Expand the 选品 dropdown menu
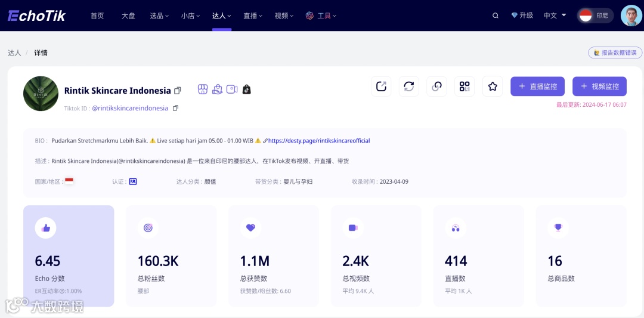The height and width of the screenshot is (318, 644). click(159, 16)
